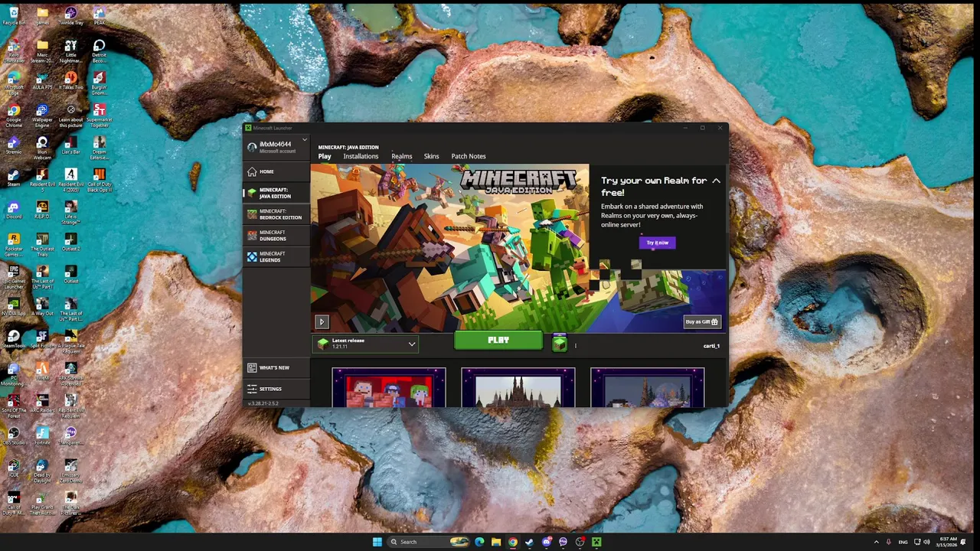980x551 pixels.
Task: Open the Latest release version dropdown
Action: click(367, 344)
